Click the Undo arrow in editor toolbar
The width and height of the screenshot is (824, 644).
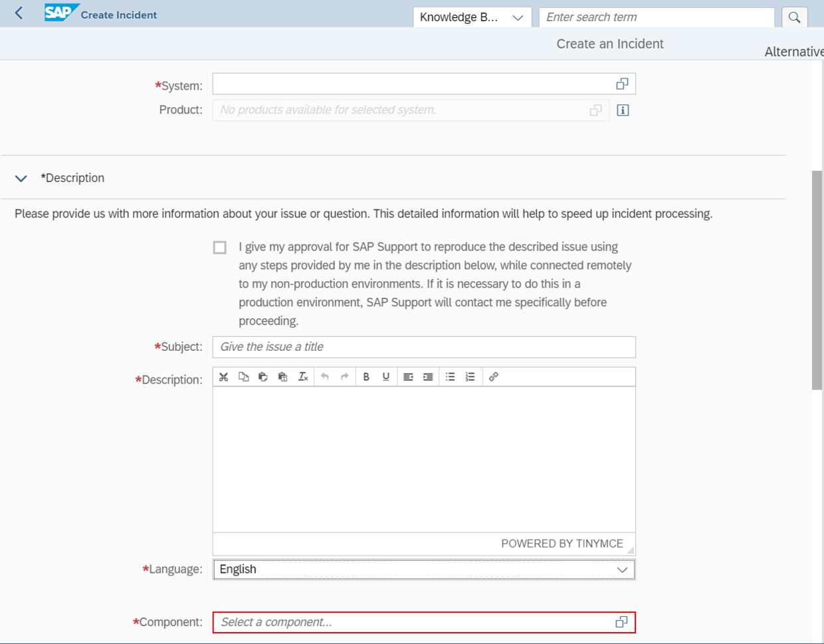tap(325, 377)
